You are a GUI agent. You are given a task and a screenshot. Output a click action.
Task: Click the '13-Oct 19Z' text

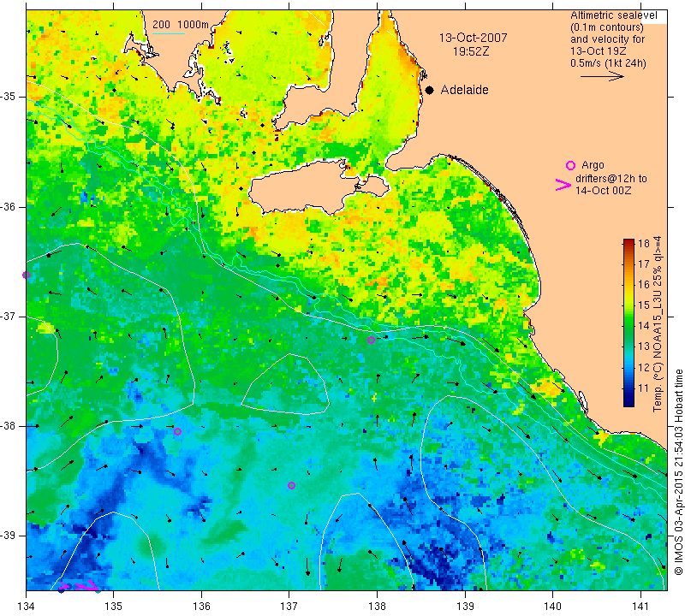(599, 51)
